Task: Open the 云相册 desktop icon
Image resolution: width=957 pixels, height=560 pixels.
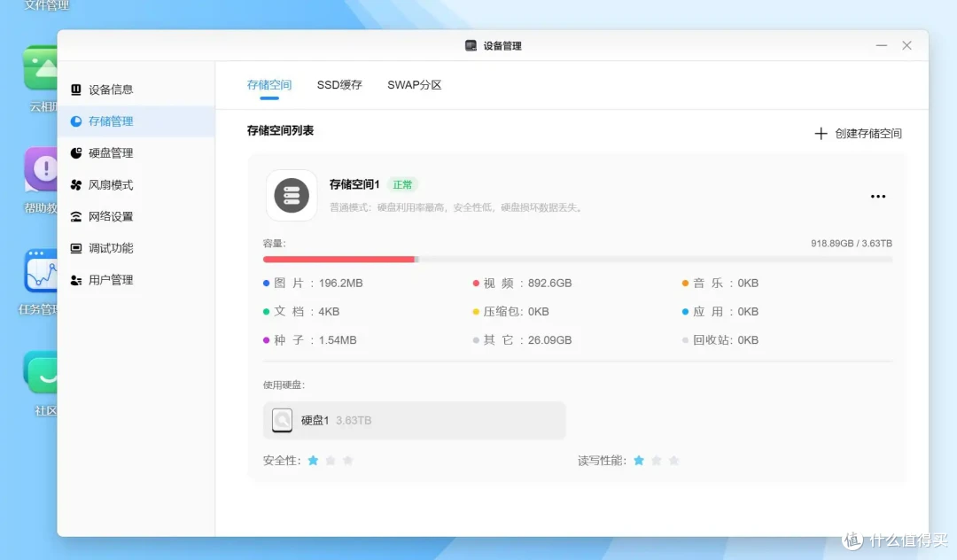Action: coord(41,67)
